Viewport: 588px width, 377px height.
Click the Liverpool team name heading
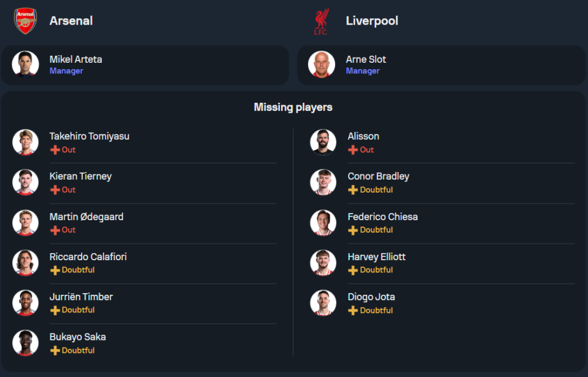pos(372,21)
